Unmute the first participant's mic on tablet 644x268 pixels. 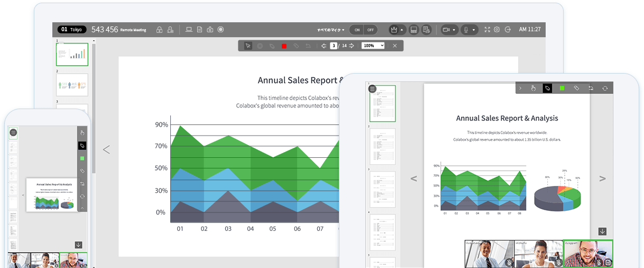pos(509,262)
